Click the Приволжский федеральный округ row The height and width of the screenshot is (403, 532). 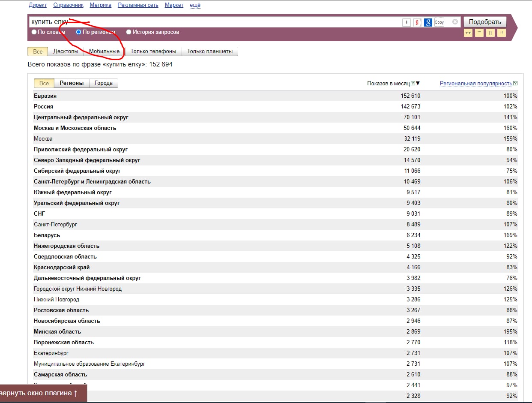click(275, 149)
